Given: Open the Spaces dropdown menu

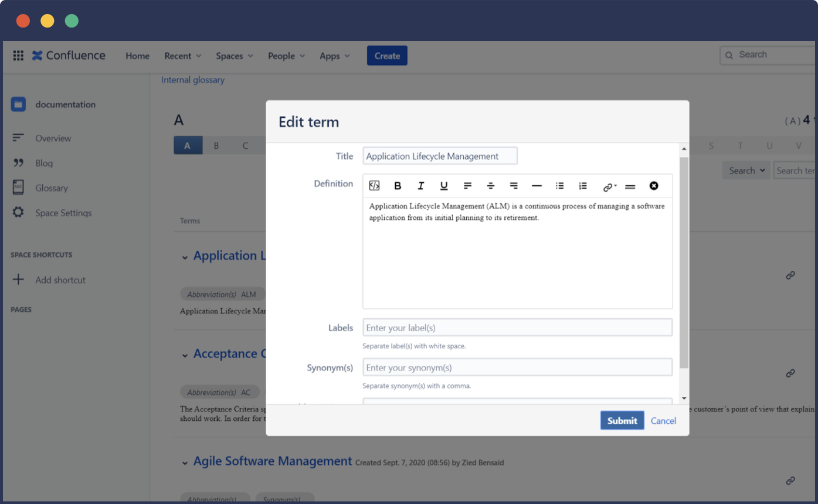Looking at the screenshot, I should point(235,56).
